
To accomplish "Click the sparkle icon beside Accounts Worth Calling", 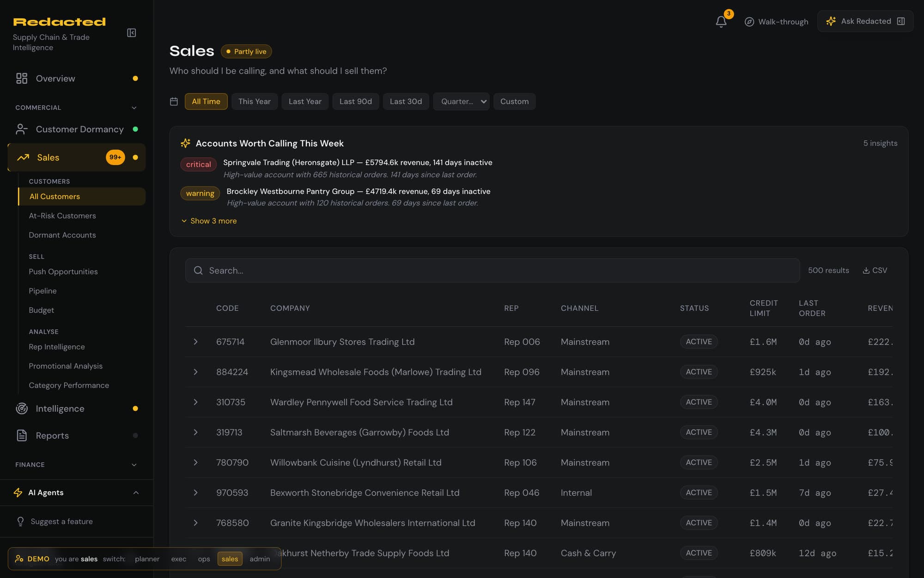I will tap(186, 143).
